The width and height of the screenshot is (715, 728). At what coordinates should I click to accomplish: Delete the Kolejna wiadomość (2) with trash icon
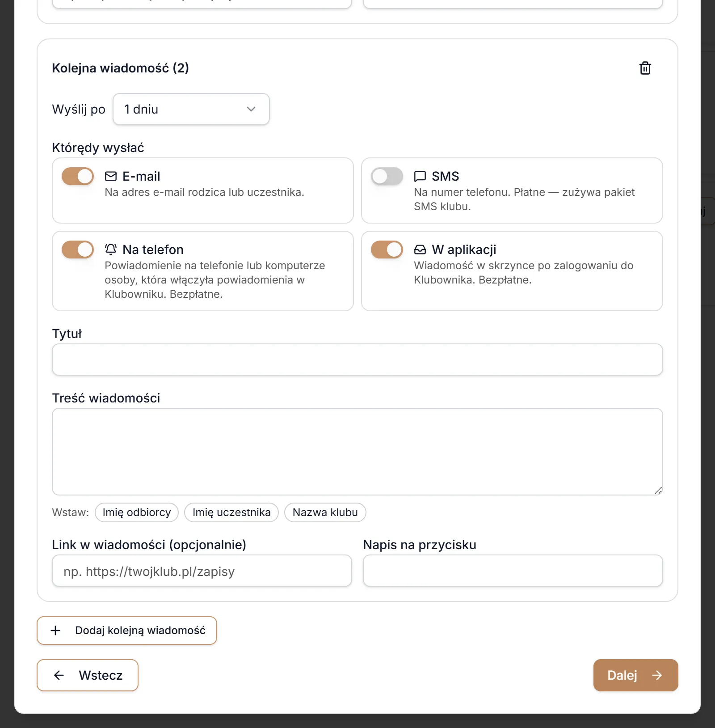[x=645, y=68]
